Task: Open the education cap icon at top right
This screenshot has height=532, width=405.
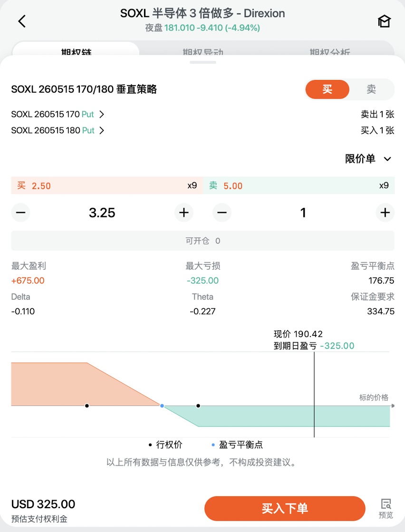Action: coord(385,21)
